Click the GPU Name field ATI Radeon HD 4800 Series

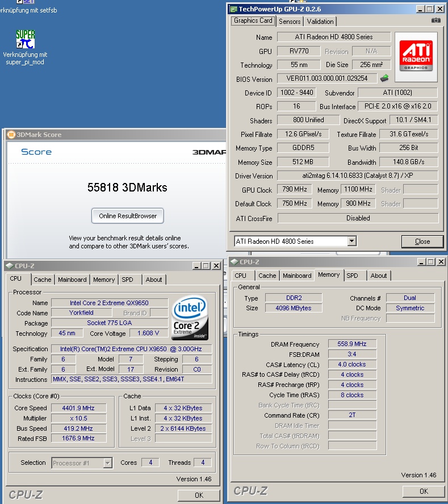click(x=334, y=37)
